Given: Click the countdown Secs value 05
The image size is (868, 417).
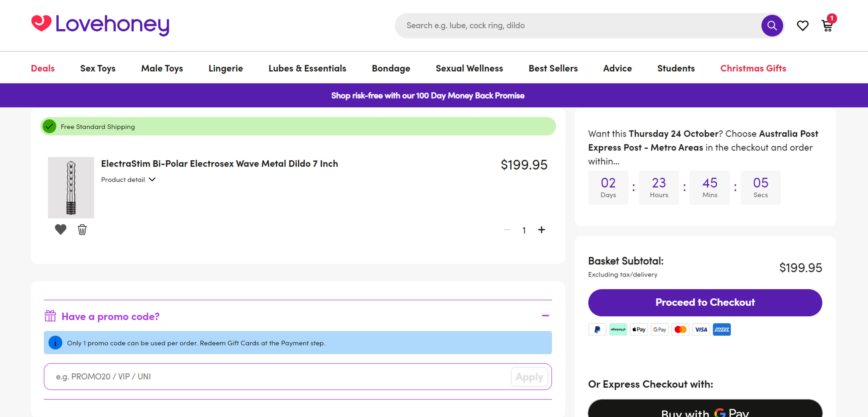Looking at the screenshot, I should click(x=760, y=183).
